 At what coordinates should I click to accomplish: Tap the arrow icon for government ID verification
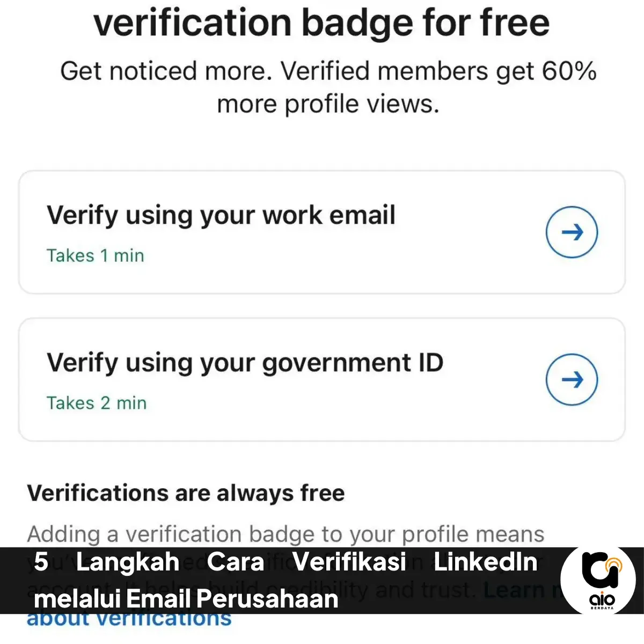tap(572, 380)
